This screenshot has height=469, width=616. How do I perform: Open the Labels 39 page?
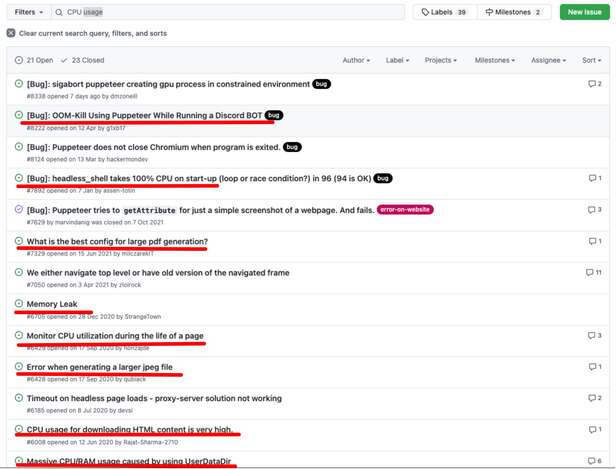[x=444, y=12]
